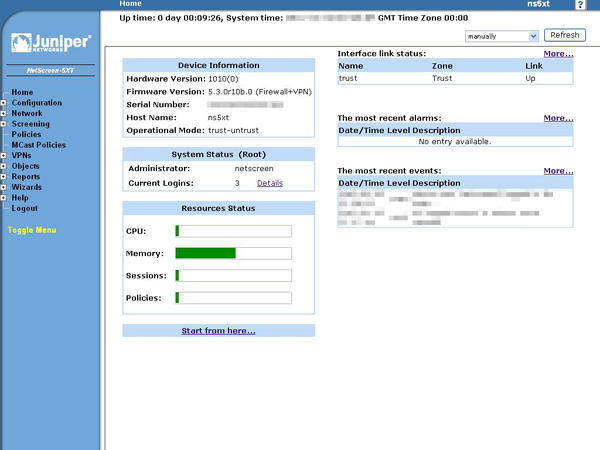Click the Toggle Menu link
600x450 pixels.
tap(32, 230)
